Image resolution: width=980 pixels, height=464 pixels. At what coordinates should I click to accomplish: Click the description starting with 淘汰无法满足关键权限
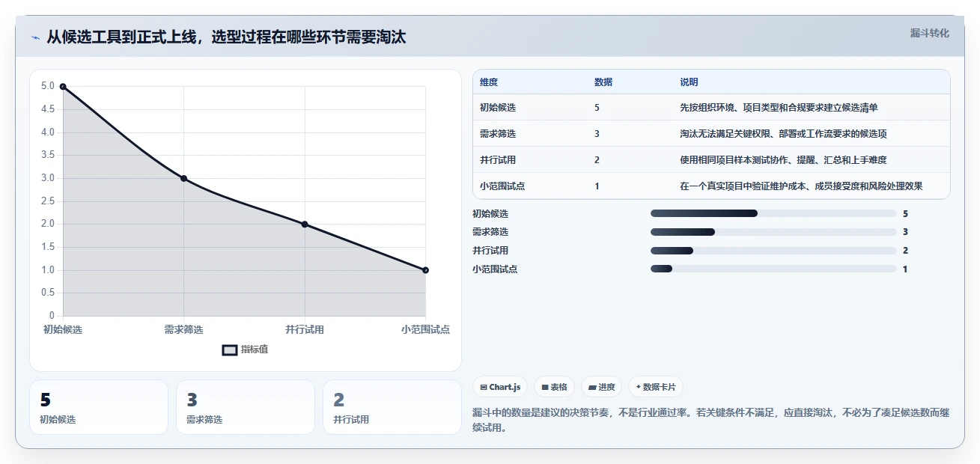pos(783,134)
